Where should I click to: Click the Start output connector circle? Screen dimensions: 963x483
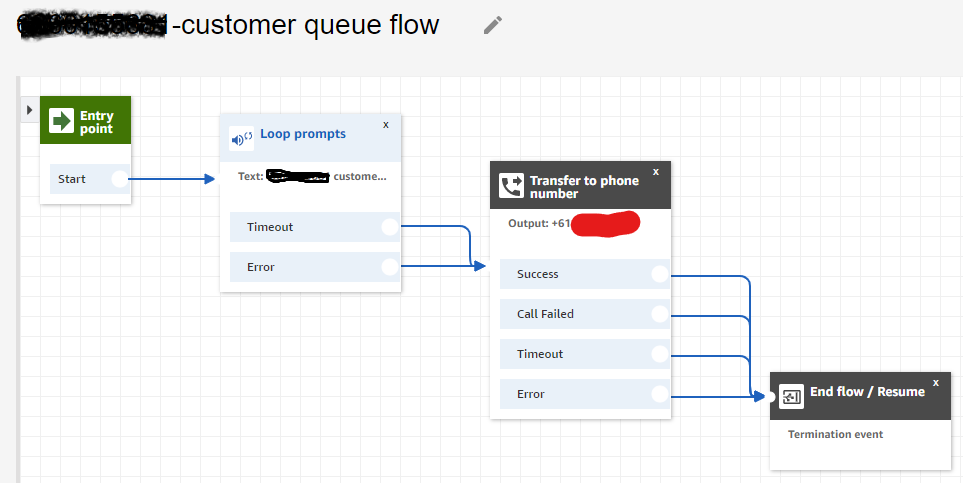tap(120, 179)
